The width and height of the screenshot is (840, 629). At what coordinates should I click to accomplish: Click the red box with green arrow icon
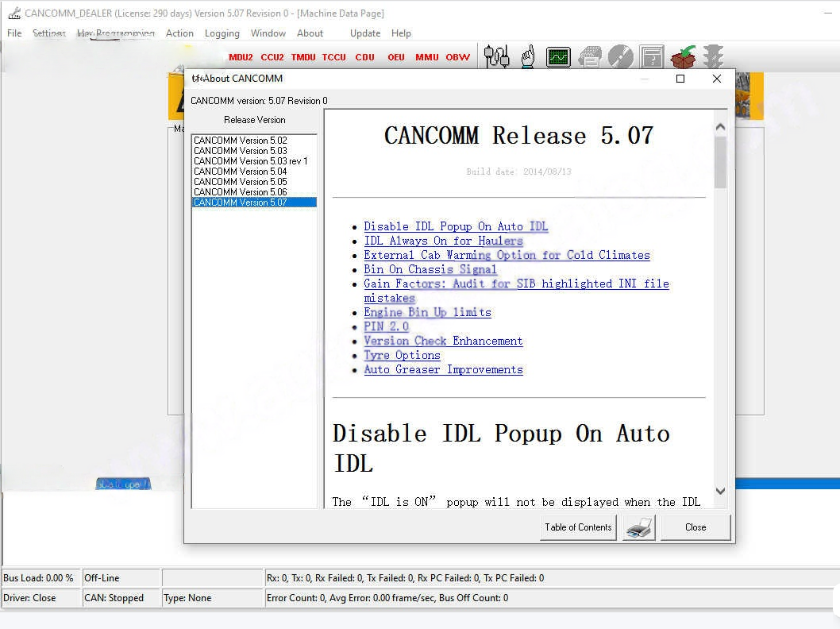point(683,56)
